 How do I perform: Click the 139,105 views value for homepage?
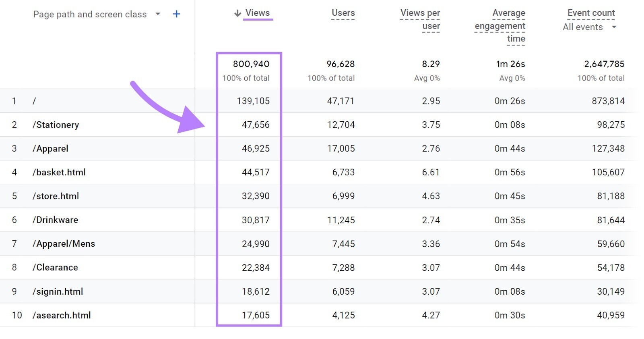pos(253,101)
